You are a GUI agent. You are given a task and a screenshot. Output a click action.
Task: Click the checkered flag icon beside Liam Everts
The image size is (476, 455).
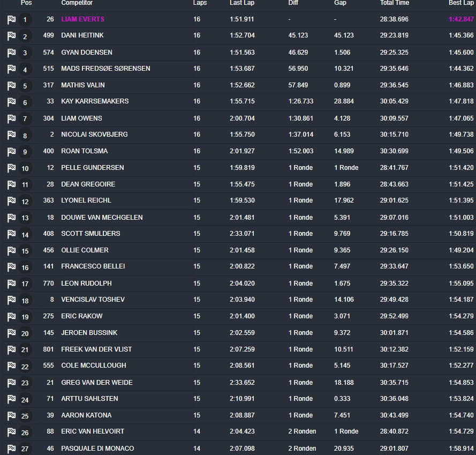coord(11,19)
